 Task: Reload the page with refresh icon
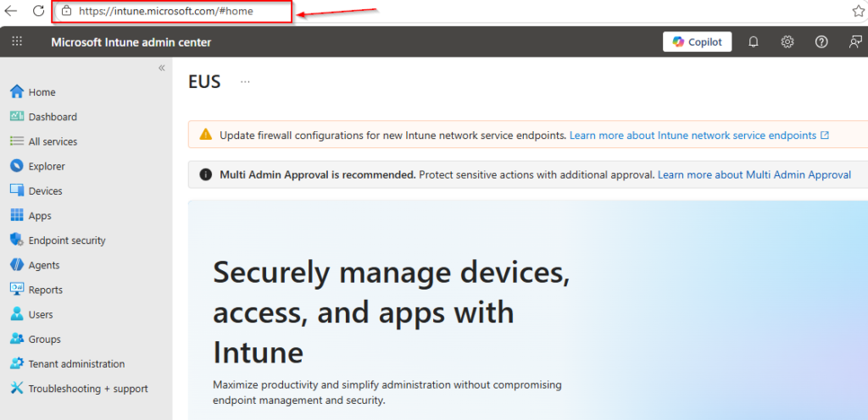click(x=38, y=10)
